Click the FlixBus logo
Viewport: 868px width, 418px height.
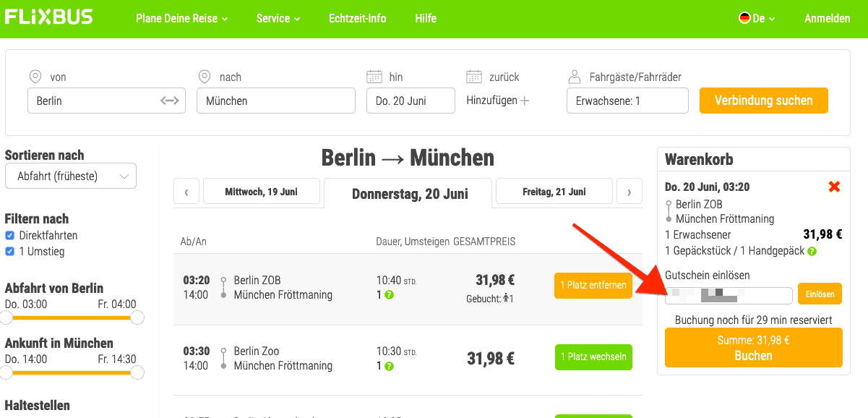[48, 17]
